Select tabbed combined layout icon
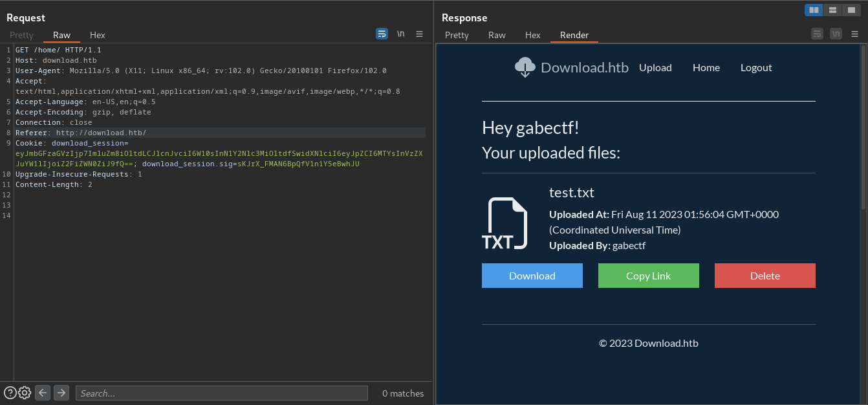The image size is (868, 405). [851, 10]
